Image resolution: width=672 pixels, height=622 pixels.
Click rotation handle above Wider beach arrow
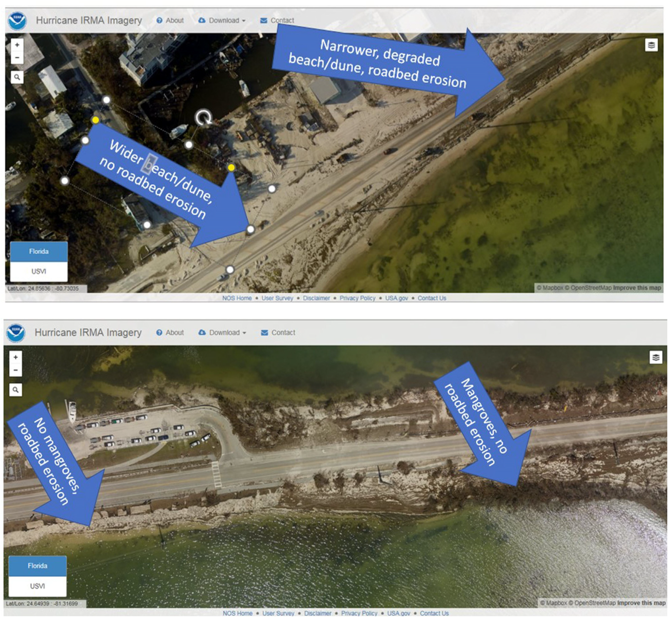203,117
